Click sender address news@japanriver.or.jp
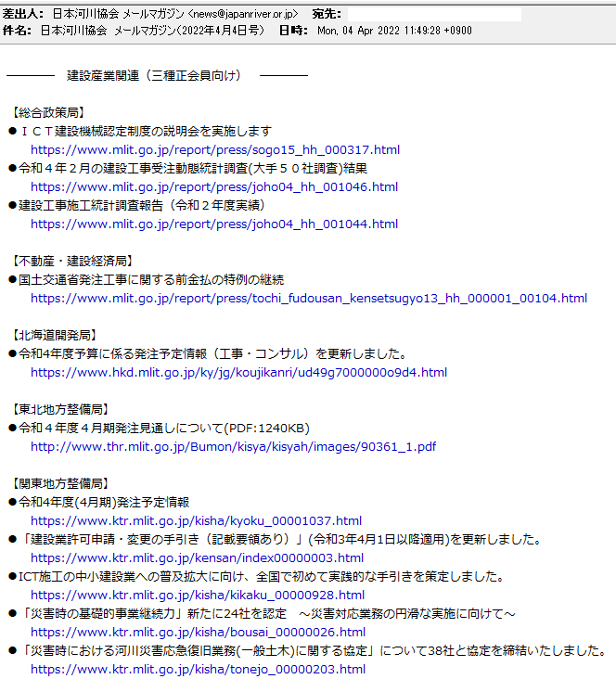616x679 pixels. pos(243,14)
